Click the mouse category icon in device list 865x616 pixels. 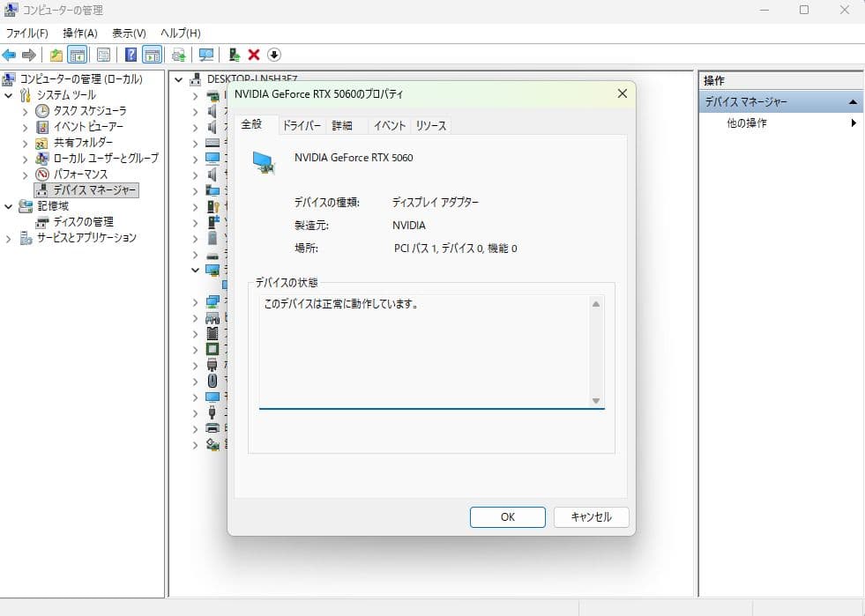213,381
